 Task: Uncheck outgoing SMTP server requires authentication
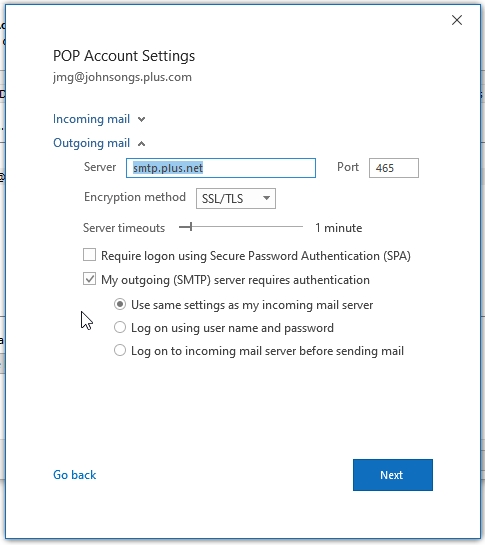89,279
